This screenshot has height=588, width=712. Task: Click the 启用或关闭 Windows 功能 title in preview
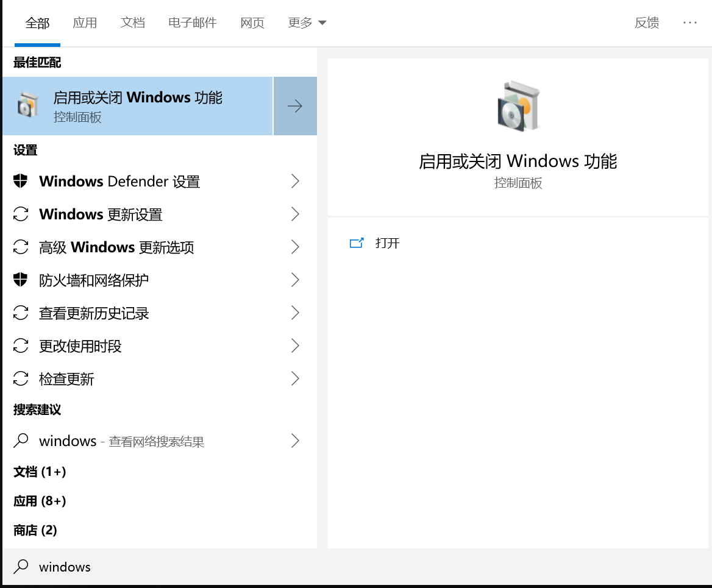[x=518, y=161]
